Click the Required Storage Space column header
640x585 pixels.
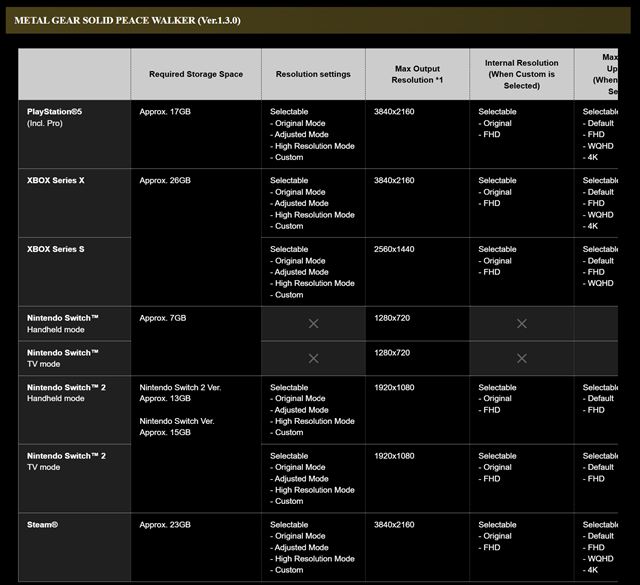coord(196,74)
